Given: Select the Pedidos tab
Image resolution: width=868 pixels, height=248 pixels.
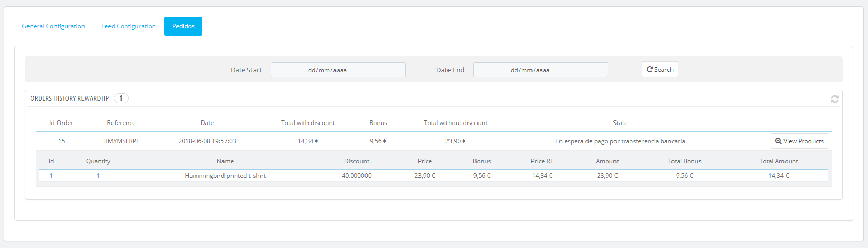Looking at the screenshot, I should coord(183,26).
